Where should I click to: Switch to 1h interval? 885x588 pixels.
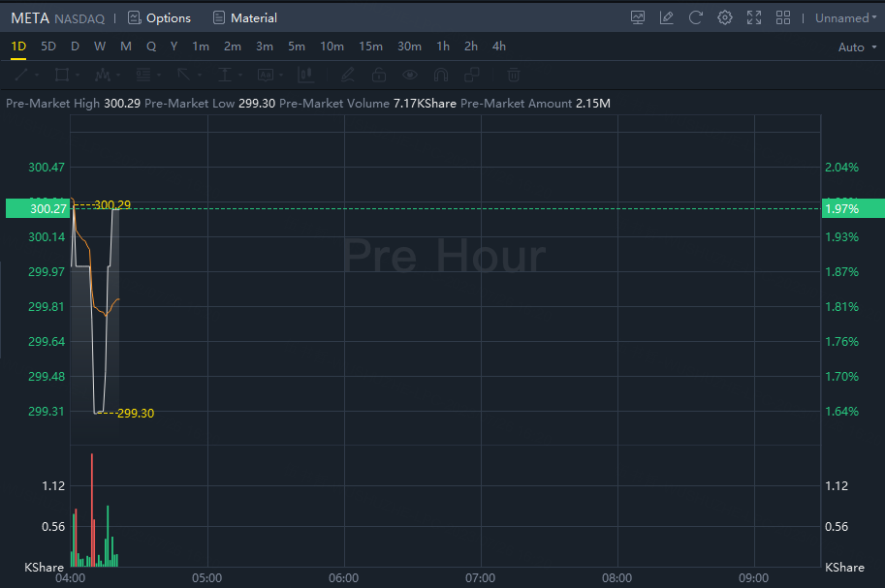(443, 46)
